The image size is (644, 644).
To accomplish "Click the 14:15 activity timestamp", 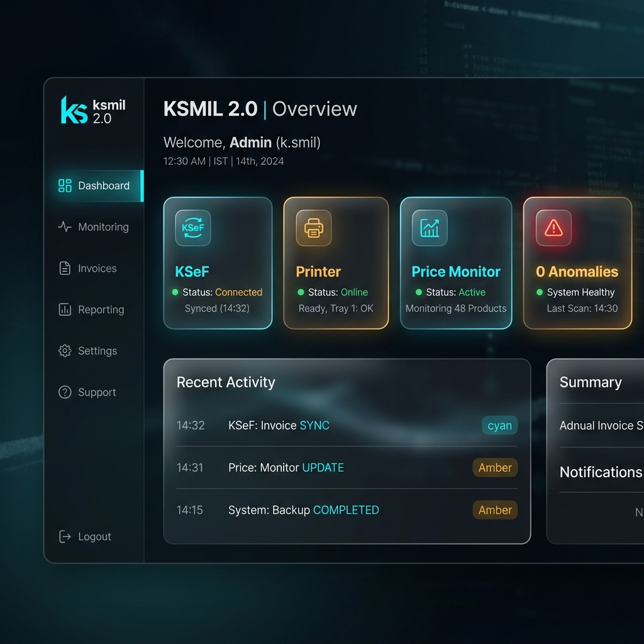I will [x=190, y=509].
